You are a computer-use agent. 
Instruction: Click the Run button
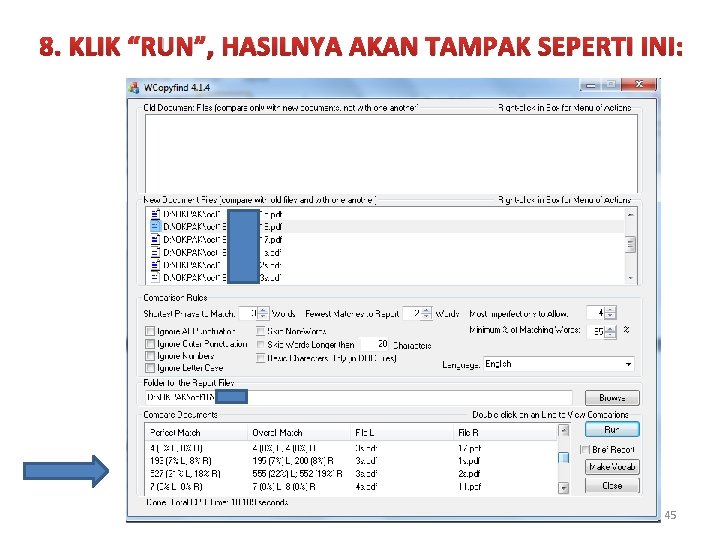click(612, 430)
